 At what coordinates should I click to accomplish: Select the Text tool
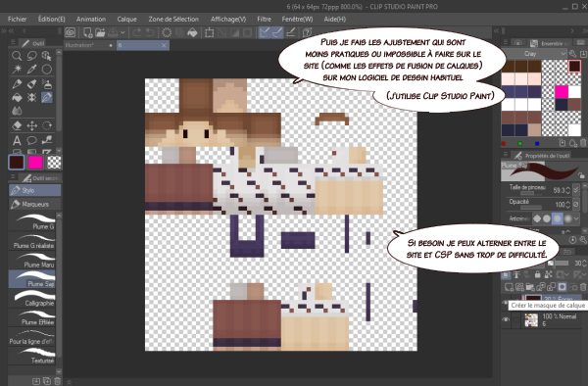(17, 140)
